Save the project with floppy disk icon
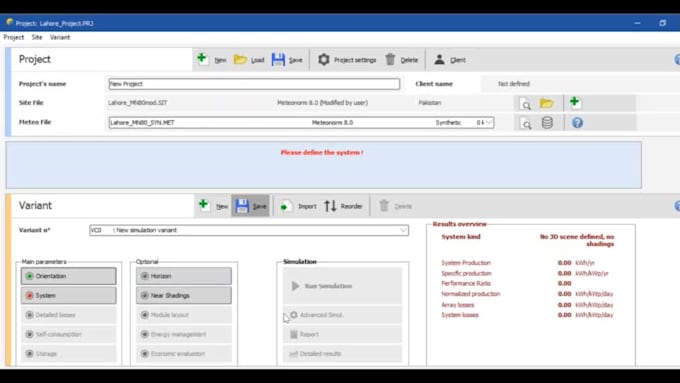Screen dimensions: 680x383 point(278,59)
